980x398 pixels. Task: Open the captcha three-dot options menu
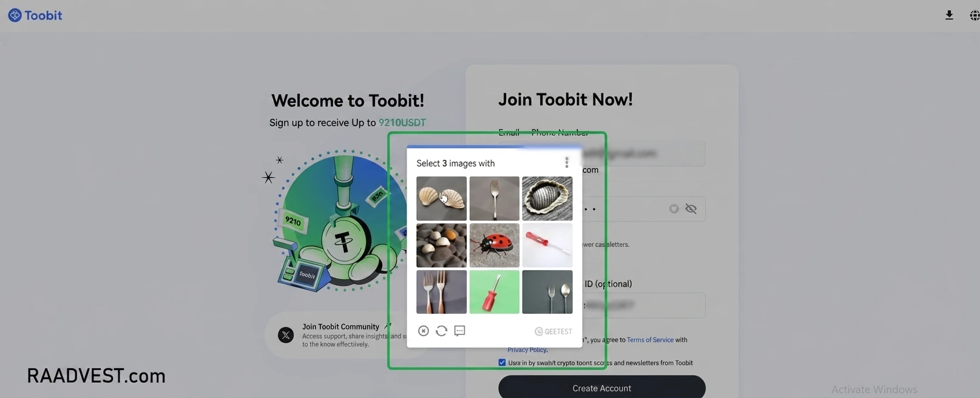coord(567,163)
